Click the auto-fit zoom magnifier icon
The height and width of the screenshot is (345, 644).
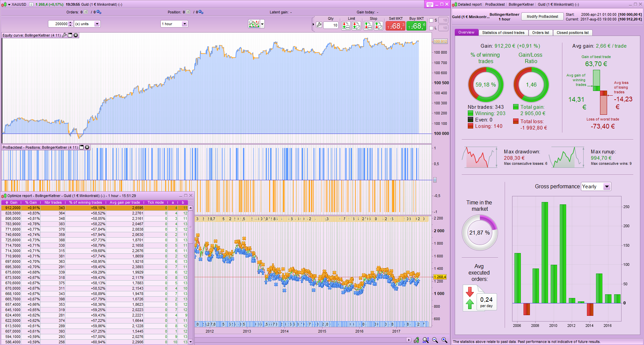pyautogui.click(x=426, y=340)
